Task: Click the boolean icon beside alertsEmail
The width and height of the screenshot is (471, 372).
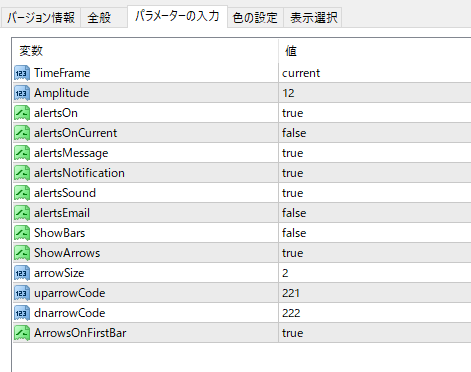Action: coord(22,213)
